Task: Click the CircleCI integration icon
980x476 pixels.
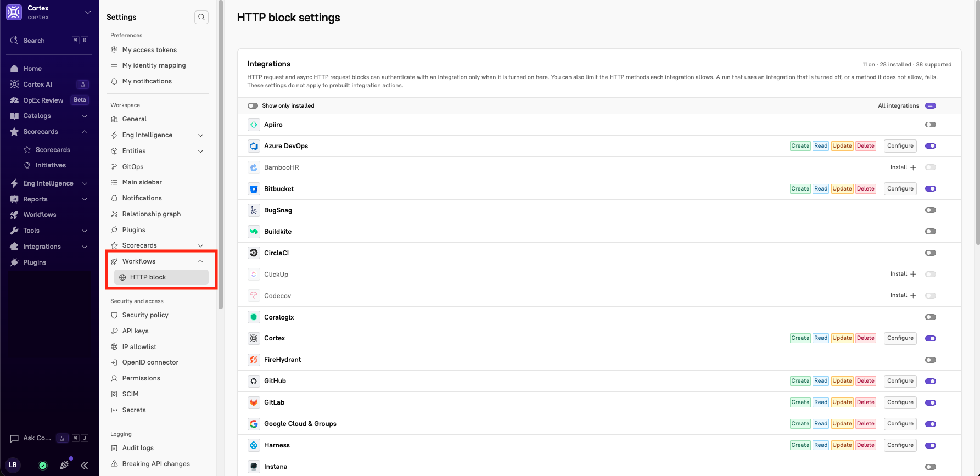Action: [254, 253]
